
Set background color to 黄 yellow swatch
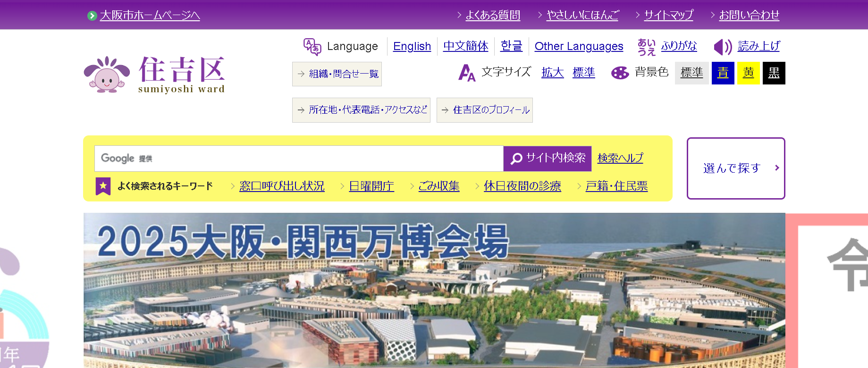749,73
